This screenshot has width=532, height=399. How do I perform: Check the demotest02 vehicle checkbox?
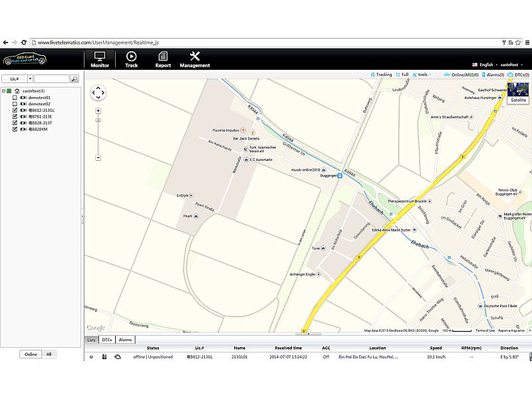tap(15, 104)
